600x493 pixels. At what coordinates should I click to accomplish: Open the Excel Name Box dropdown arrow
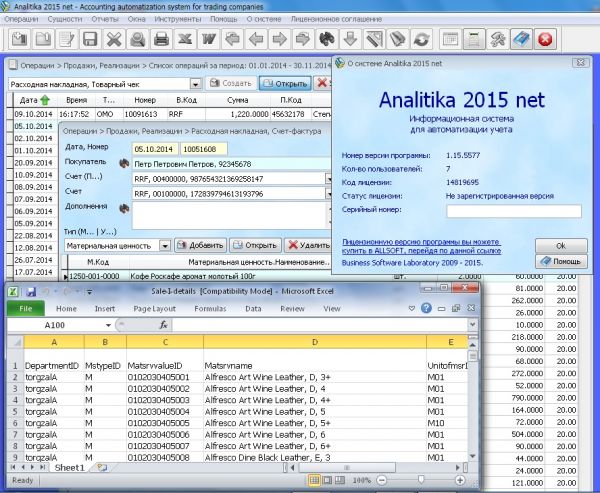[x=108, y=325]
